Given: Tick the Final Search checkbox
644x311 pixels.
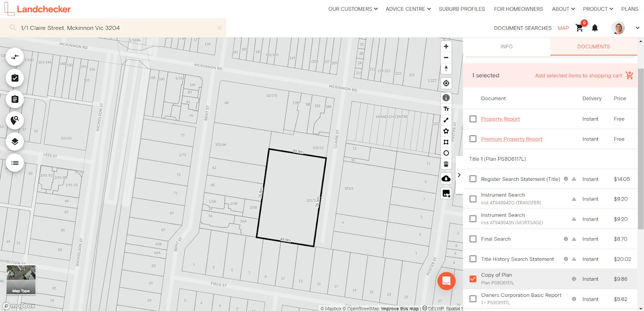Looking at the screenshot, I should pos(473,239).
